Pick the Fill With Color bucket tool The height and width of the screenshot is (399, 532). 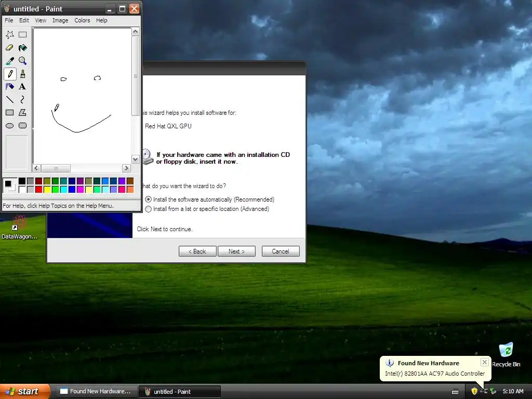point(23,48)
